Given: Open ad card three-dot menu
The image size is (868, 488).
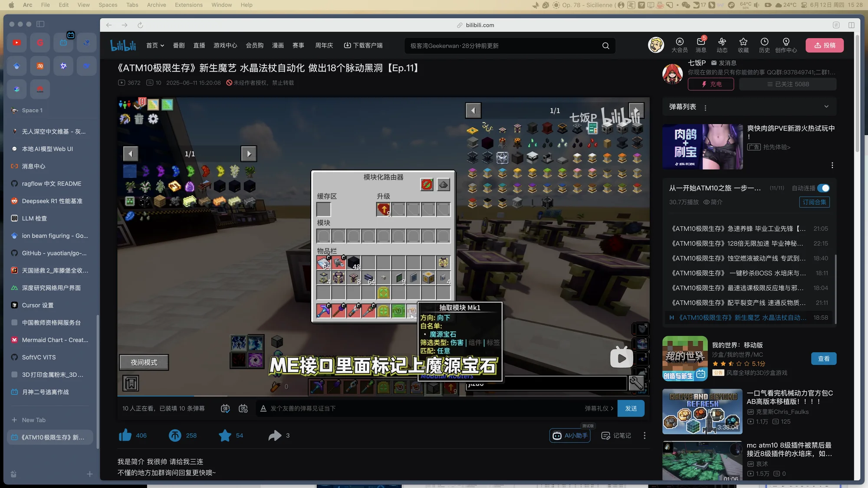Looking at the screenshot, I should [832, 165].
